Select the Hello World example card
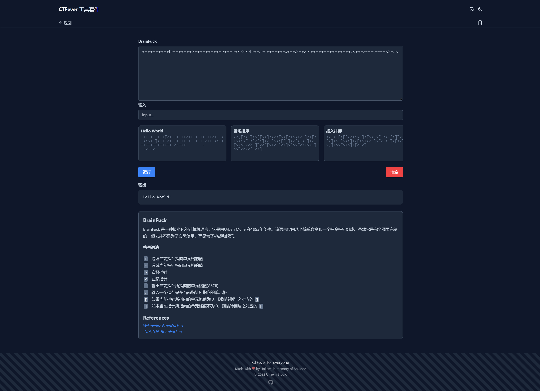Screen dimensions: 540x392 (x=182, y=143)
